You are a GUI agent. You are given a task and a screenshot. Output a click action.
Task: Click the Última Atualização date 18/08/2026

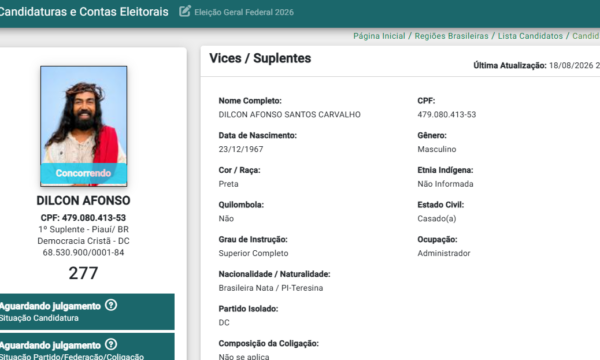(571, 65)
